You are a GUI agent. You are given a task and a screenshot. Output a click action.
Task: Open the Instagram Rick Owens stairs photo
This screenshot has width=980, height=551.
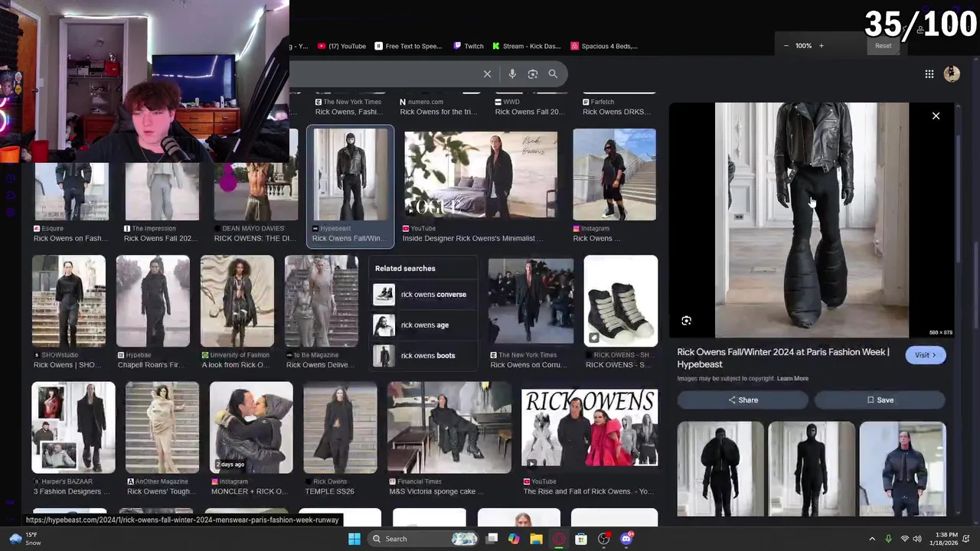614,174
